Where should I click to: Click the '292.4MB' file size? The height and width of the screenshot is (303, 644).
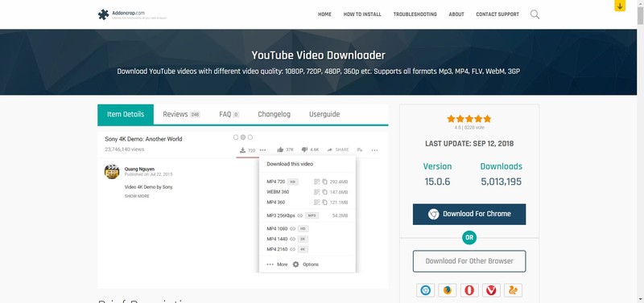coord(339,182)
